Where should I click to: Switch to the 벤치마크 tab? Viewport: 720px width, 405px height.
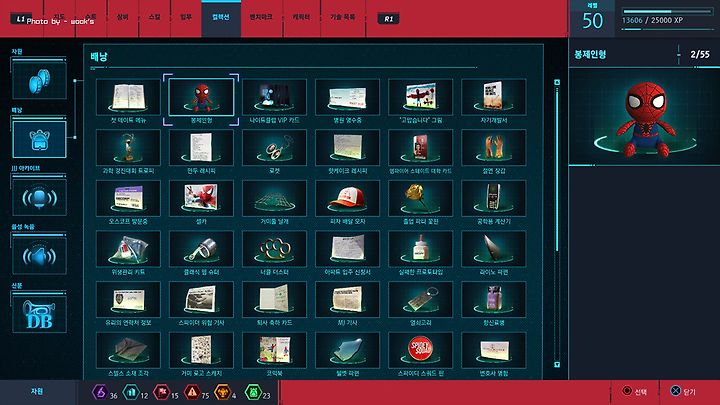click(261, 17)
